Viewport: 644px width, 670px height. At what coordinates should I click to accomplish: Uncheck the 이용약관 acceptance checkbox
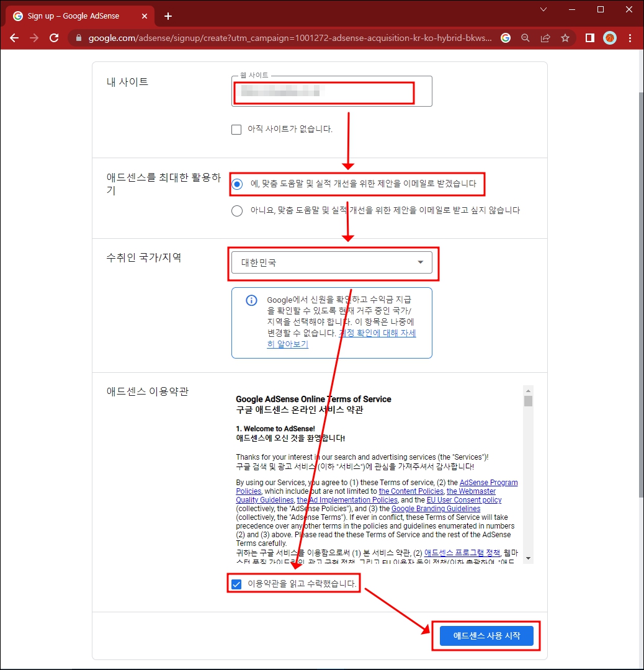pos(236,583)
